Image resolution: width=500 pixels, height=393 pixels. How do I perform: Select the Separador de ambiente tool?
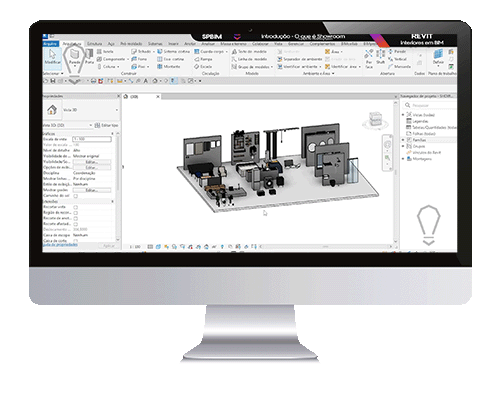tap(299, 59)
